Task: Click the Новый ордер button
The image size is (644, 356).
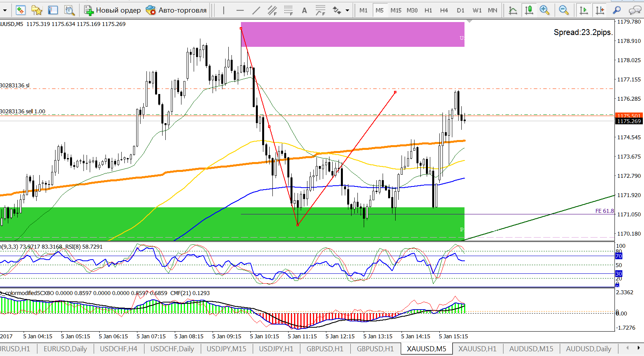Action: [113, 10]
